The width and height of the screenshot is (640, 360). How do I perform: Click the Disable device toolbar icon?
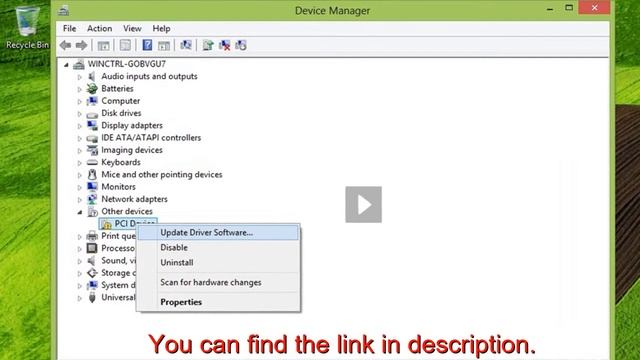pos(241,45)
